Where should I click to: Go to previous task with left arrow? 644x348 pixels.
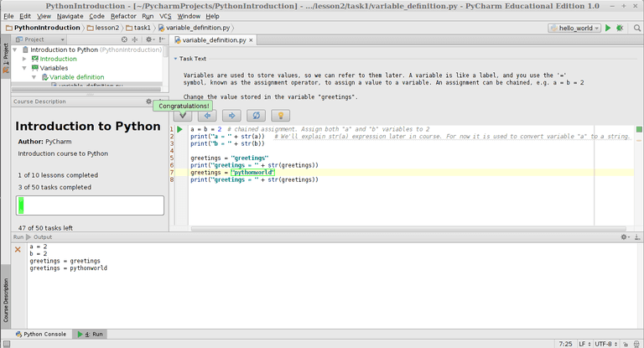coord(207,116)
